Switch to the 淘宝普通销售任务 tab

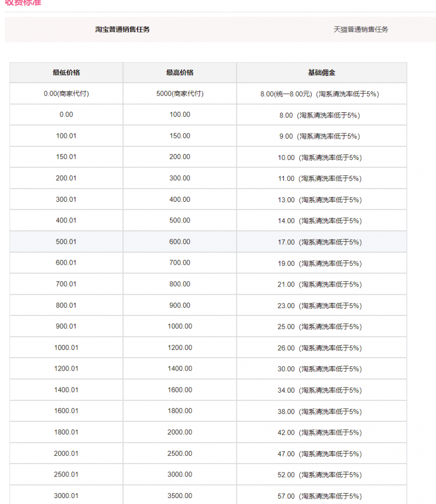(x=123, y=30)
